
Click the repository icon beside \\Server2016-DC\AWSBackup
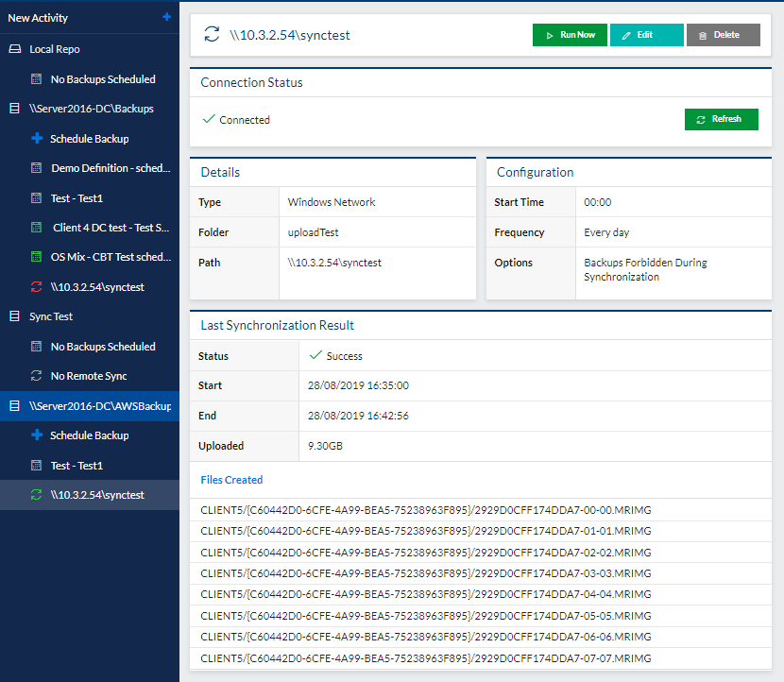15,406
